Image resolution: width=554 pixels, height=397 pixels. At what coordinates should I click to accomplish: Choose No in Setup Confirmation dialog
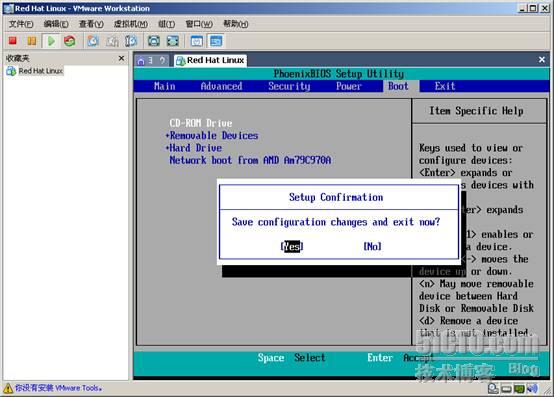pos(372,246)
